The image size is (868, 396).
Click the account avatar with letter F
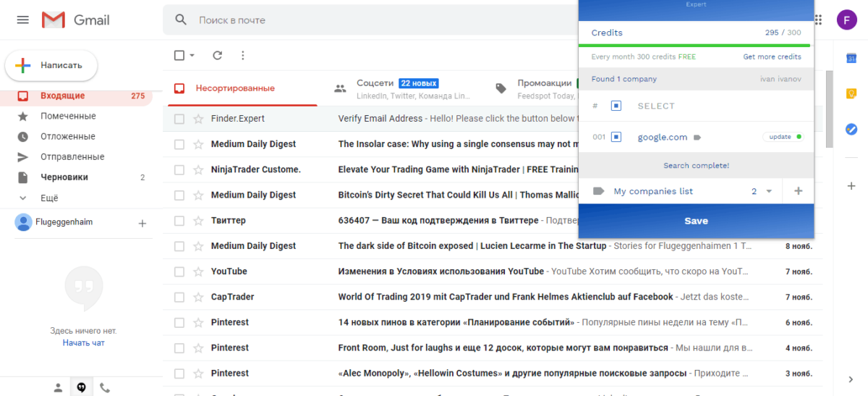click(x=847, y=20)
